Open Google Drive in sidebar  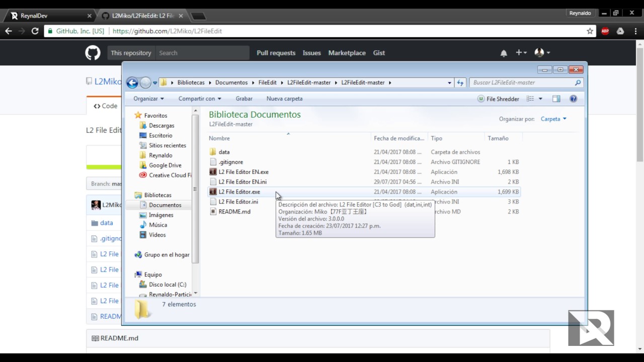(165, 165)
